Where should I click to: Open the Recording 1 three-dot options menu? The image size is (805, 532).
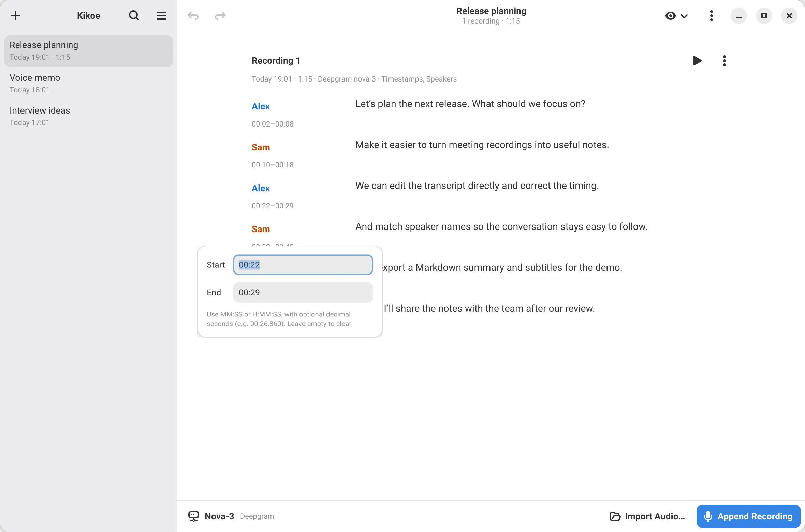[x=724, y=61]
